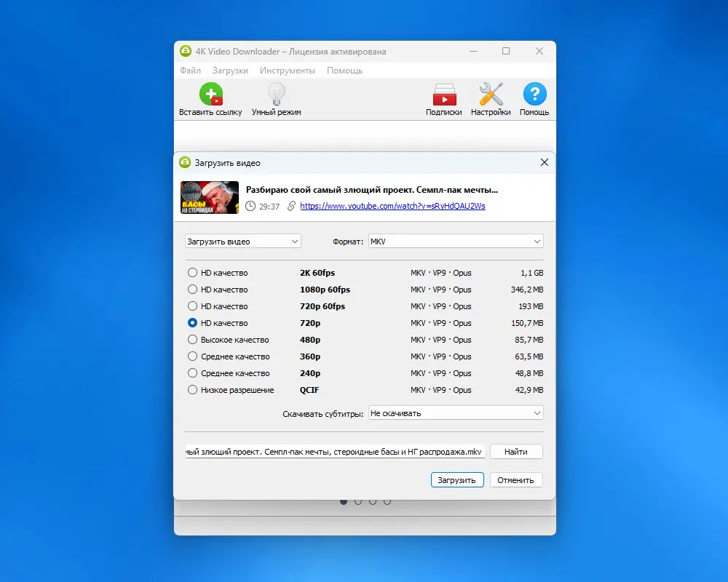Screen dimensions: 728x582
Task: Click the clock icon next to duration
Action: point(250,206)
